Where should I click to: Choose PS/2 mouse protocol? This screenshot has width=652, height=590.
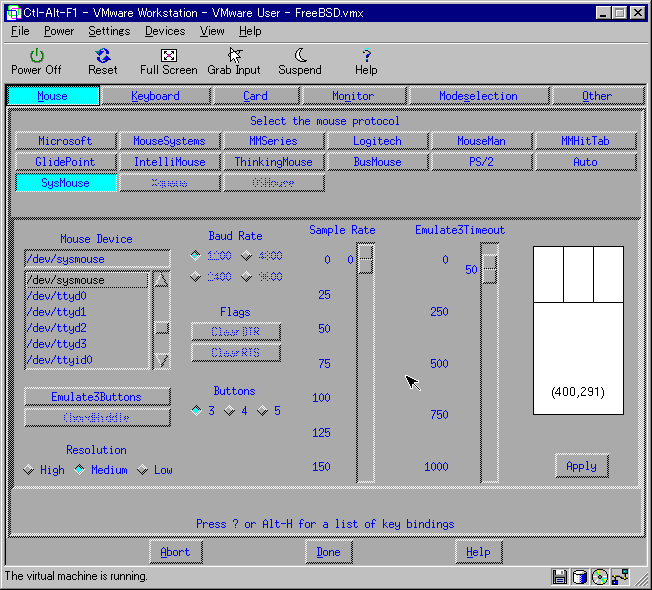[x=482, y=162]
